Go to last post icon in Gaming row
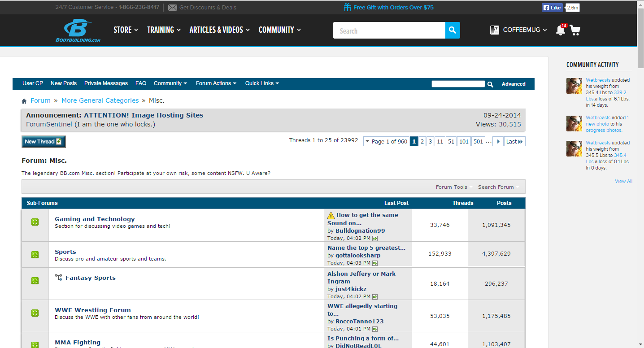This screenshot has height=348, width=644. (375, 239)
